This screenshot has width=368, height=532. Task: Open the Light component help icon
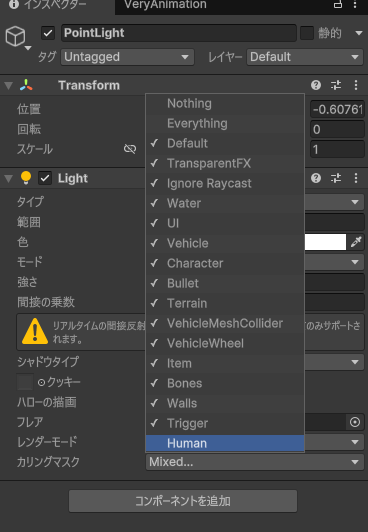click(x=316, y=178)
